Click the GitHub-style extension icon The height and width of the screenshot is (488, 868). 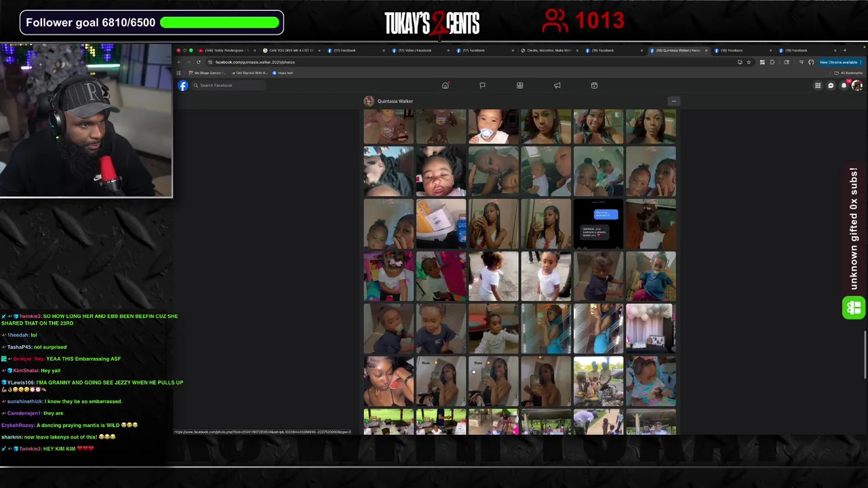tap(811, 62)
